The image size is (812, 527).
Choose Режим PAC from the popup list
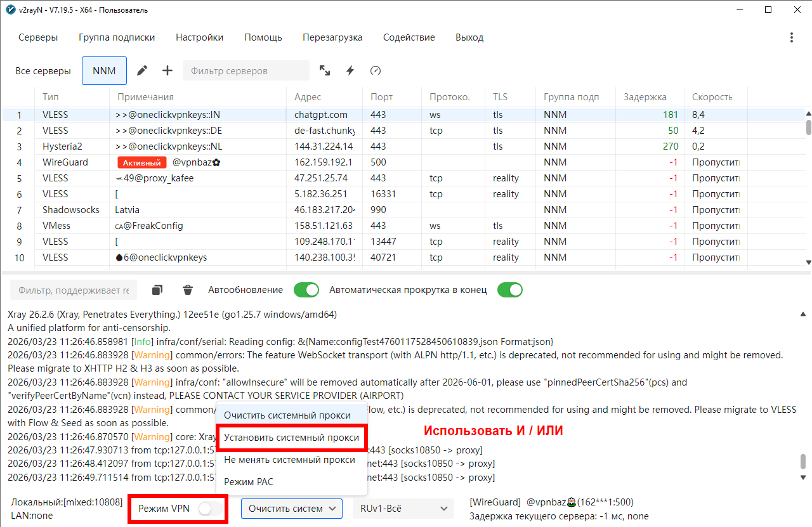tap(249, 482)
